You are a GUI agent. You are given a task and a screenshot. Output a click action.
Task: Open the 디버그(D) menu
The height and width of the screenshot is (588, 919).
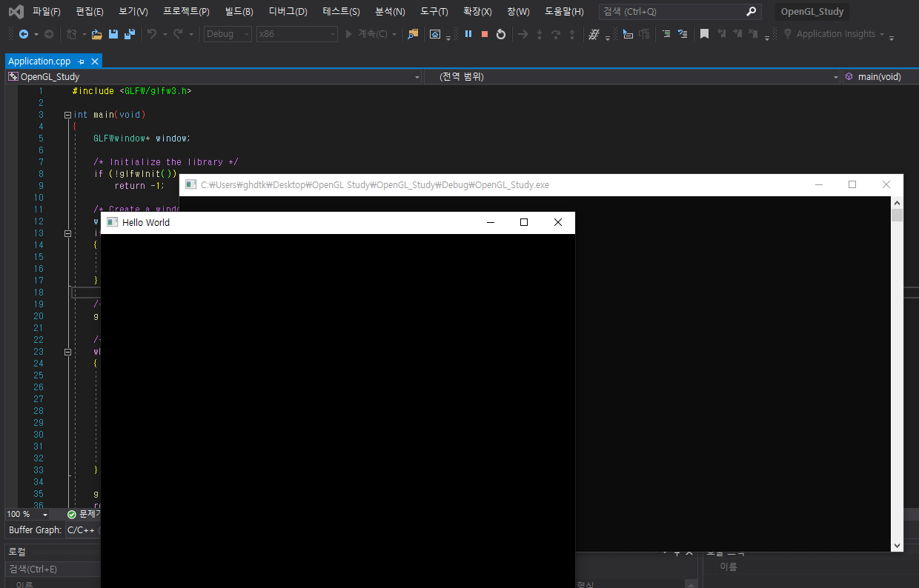(x=288, y=12)
